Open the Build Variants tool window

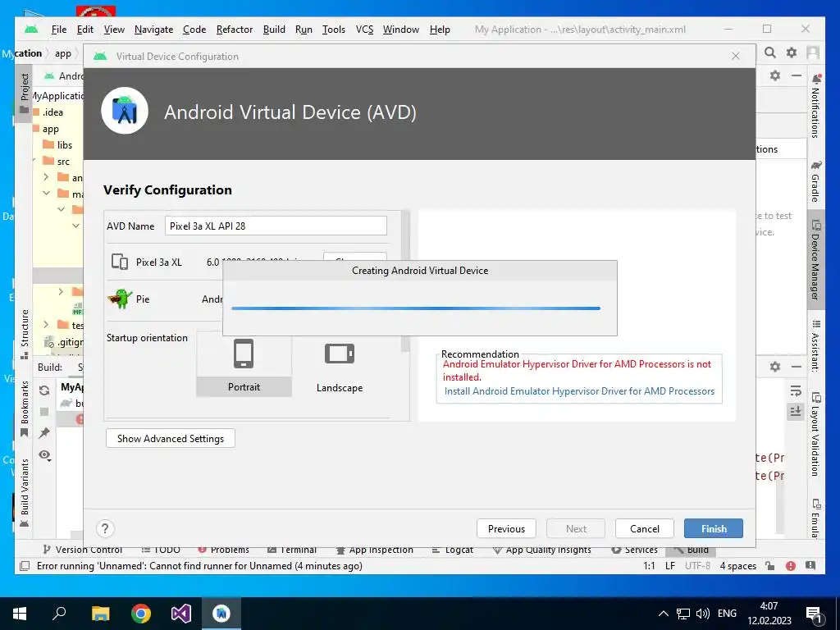click(24, 492)
